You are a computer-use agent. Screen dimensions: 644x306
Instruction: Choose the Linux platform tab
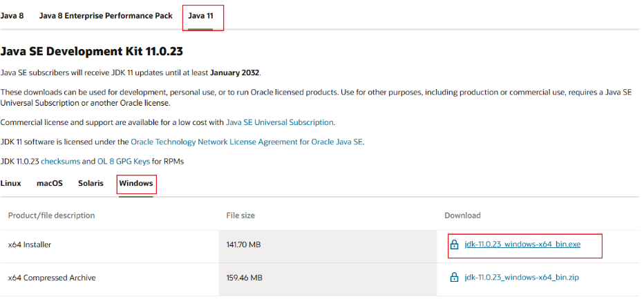tap(11, 183)
